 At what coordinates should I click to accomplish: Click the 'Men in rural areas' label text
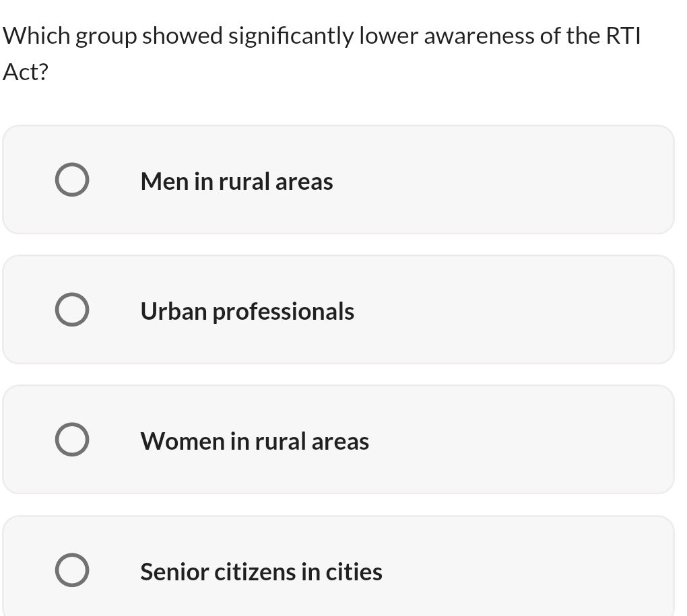(236, 180)
